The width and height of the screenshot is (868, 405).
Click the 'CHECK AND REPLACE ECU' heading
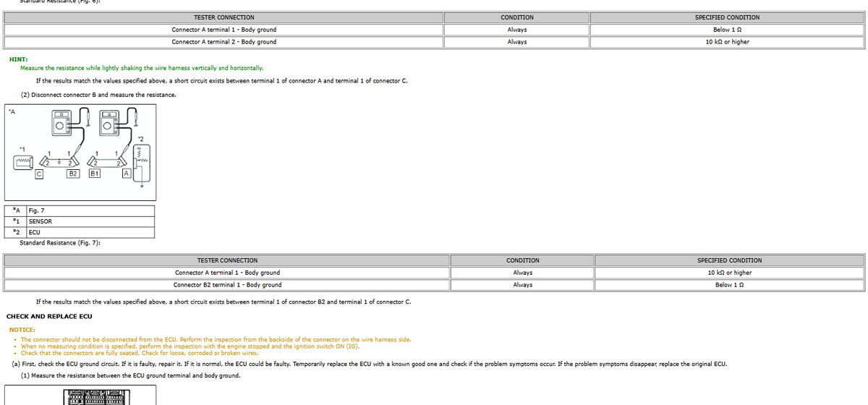(49, 316)
